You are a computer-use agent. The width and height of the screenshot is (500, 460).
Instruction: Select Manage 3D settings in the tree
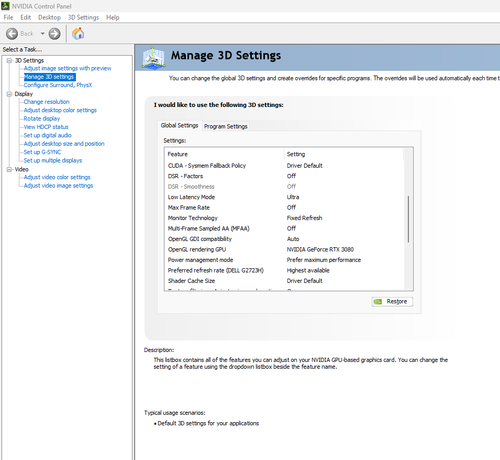click(x=49, y=77)
